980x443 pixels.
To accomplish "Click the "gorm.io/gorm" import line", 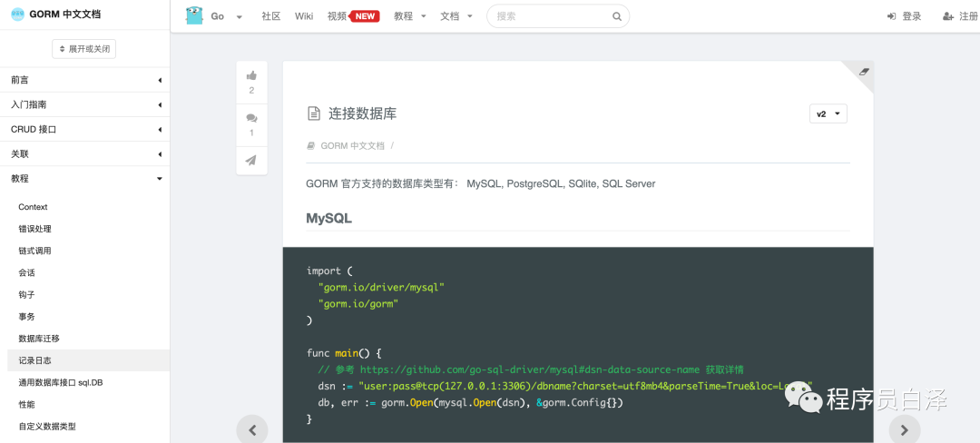I will click(x=358, y=304).
